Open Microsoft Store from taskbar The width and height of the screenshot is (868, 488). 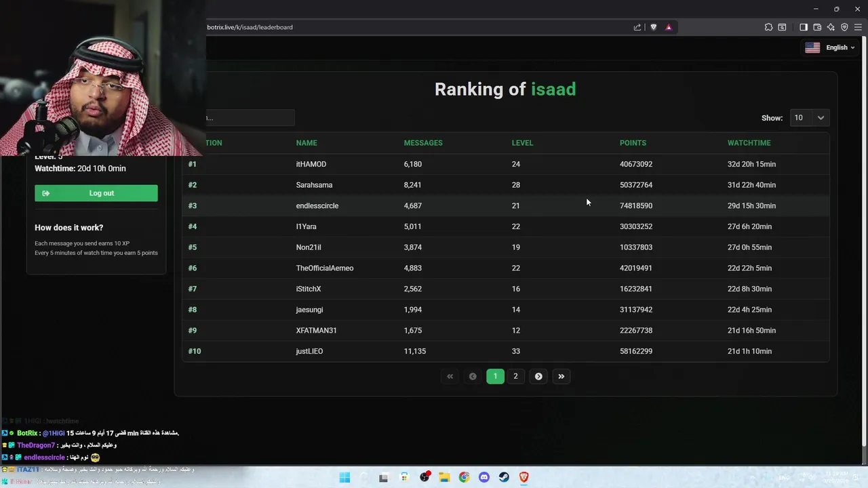[404, 477]
